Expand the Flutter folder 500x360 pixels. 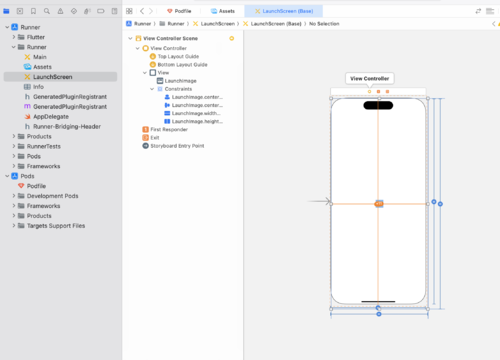[x=14, y=37]
